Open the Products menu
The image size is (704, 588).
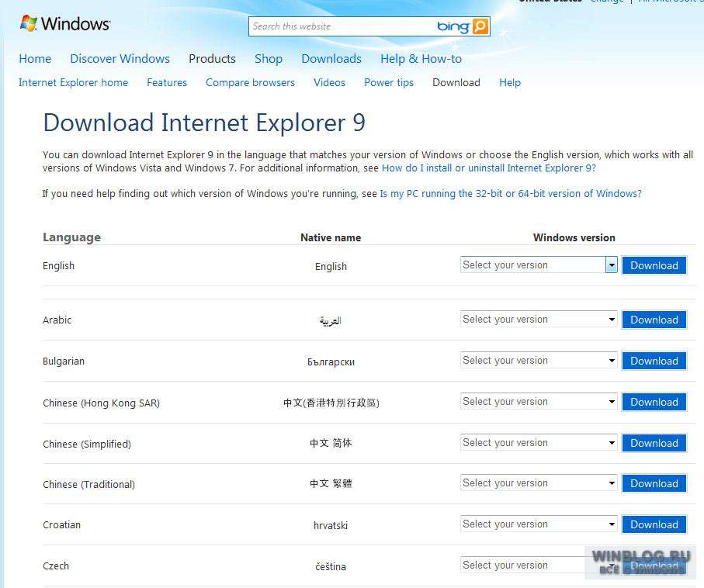[x=212, y=59]
